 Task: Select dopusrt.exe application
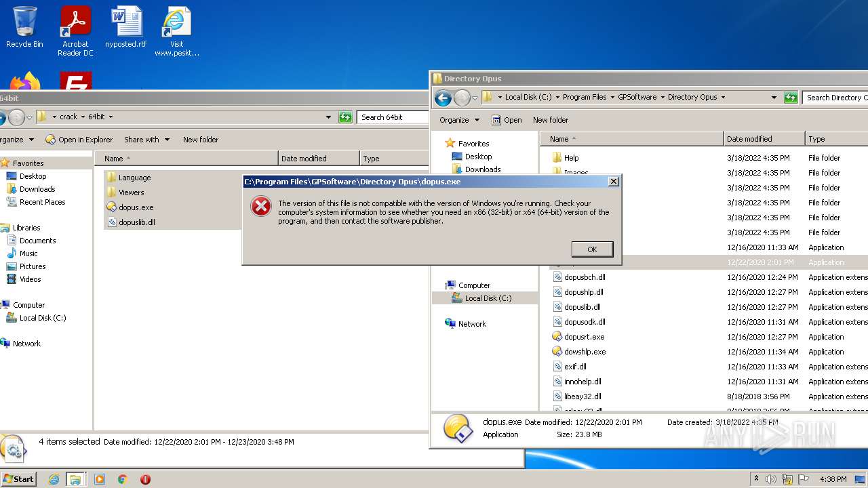point(578,337)
